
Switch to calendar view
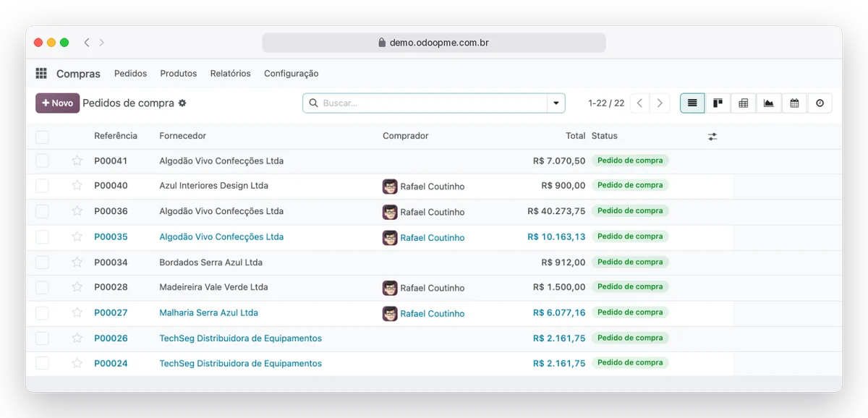[794, 103]
